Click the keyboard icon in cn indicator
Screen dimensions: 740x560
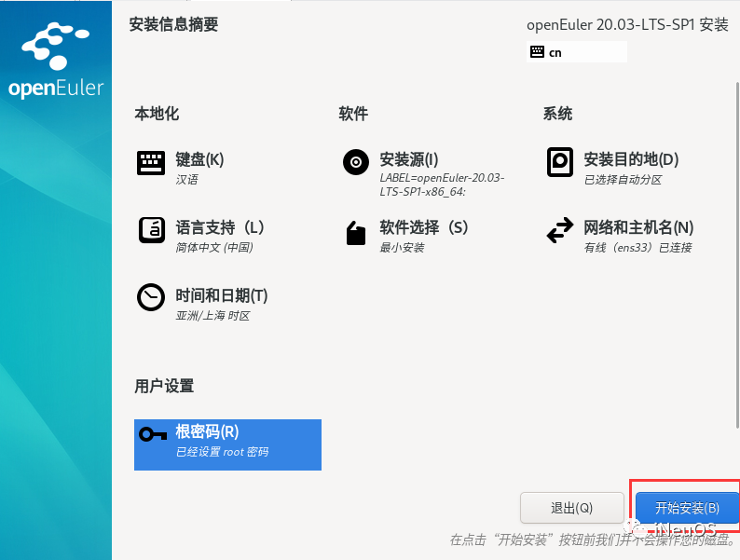537,52
